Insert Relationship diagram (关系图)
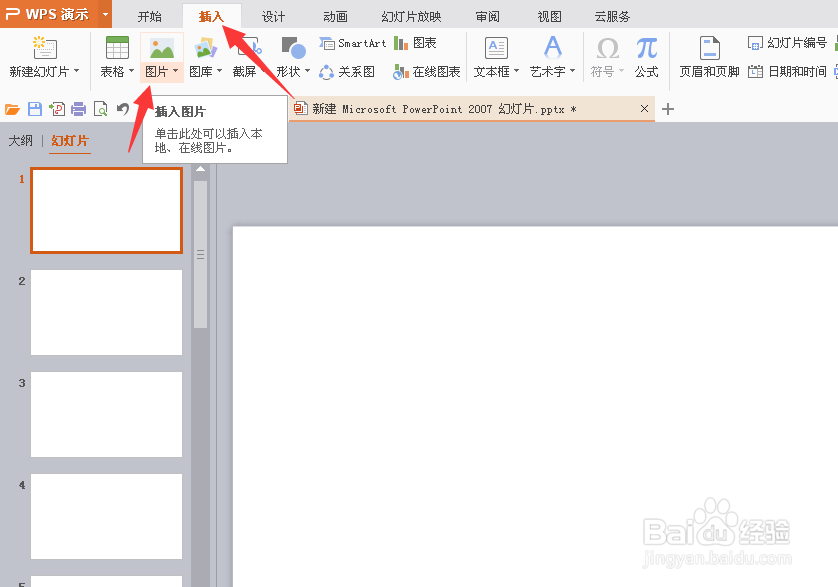The height and width of the screenshot is (587, 838). pyautogui.click(x=347, y=72)
